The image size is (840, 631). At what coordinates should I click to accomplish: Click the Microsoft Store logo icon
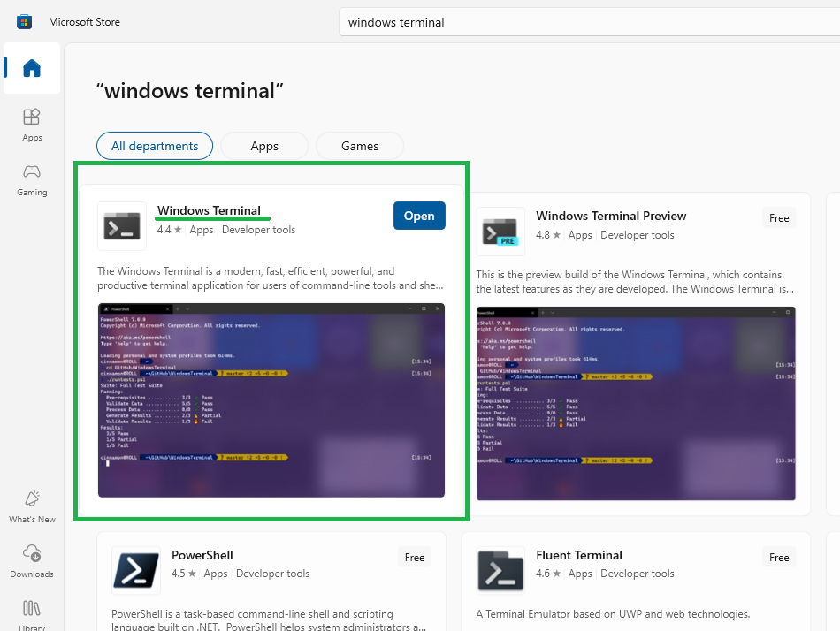coord(24,21)
